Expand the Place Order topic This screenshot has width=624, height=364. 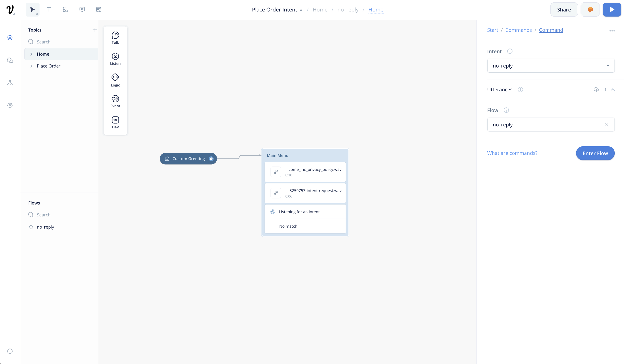point(31,66)
